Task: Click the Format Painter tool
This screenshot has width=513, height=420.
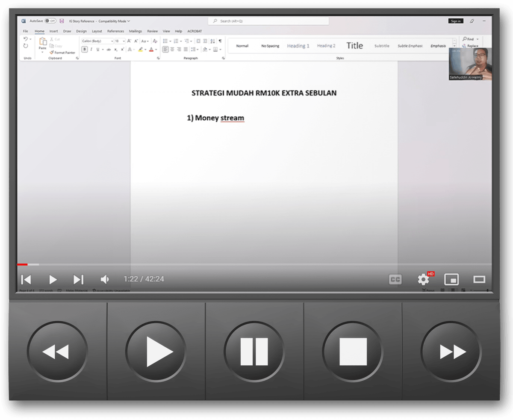Action: [x=62, y=53]
